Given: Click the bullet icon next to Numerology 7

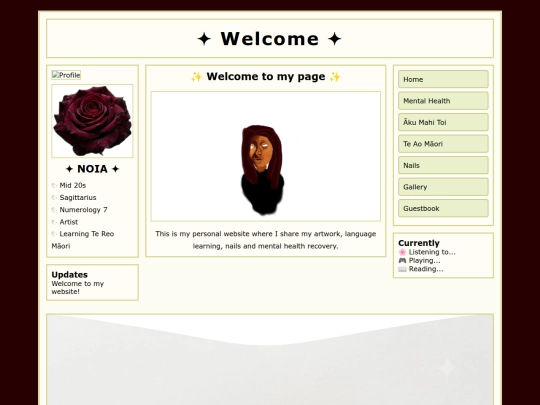Looking at the screenshot, I should [54, 210].
